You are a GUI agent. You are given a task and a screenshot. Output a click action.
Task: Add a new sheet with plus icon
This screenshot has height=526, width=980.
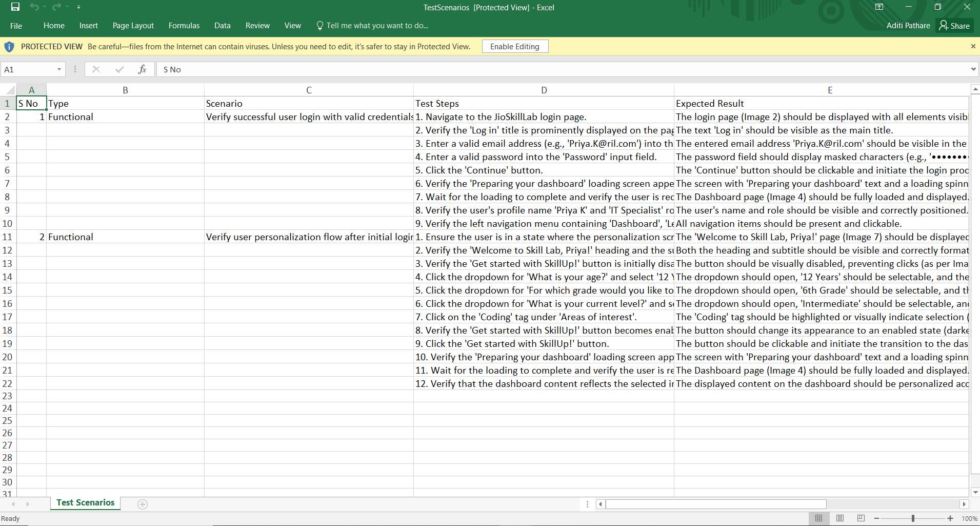point(143,504)
